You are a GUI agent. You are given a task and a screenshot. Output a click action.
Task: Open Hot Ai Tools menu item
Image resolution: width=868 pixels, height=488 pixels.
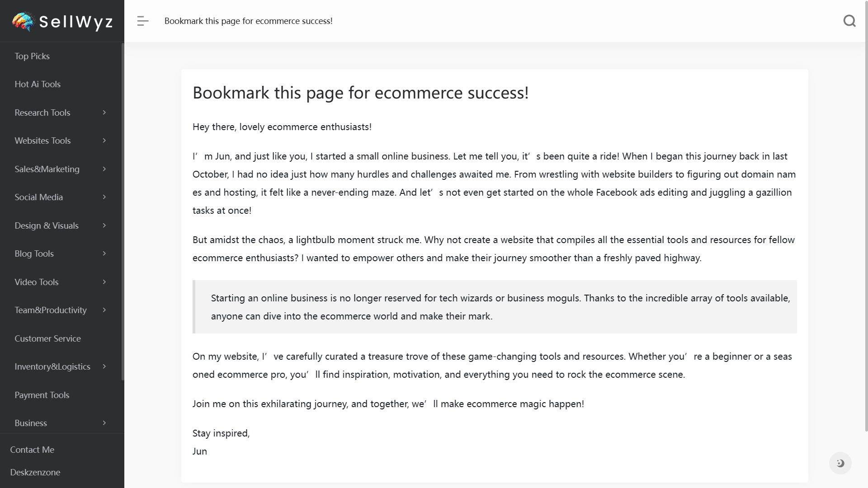click(x=38, y=84)
